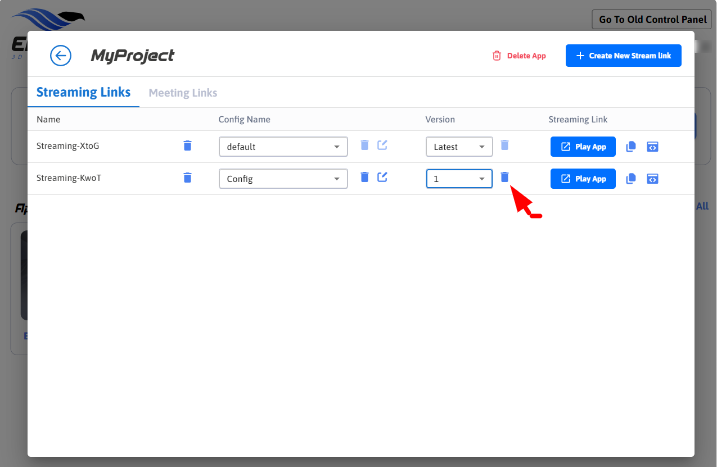Open the default config name dropdown
The image size is (717, 467).
pyautogui.click(x=283, y=146)
